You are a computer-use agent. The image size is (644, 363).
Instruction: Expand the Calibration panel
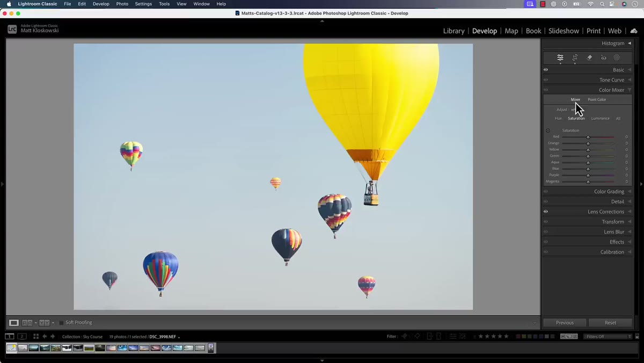(x=630, y=252)
